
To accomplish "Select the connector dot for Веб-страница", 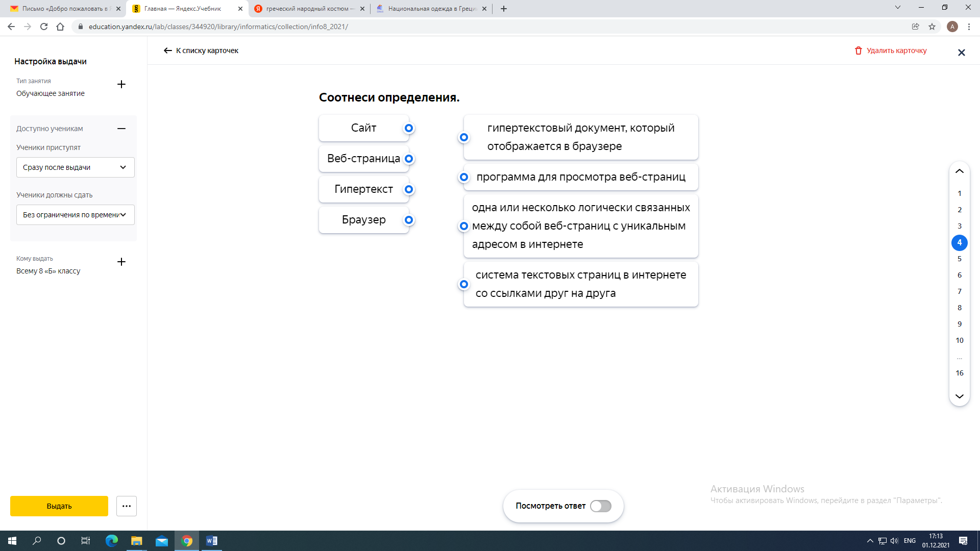I will [409, 159].
